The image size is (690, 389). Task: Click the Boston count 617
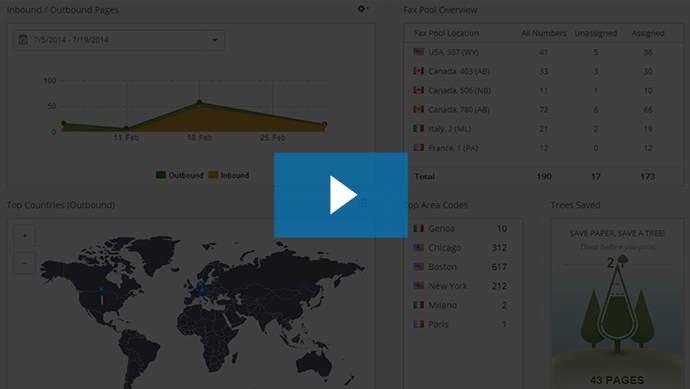pos(499,267)
